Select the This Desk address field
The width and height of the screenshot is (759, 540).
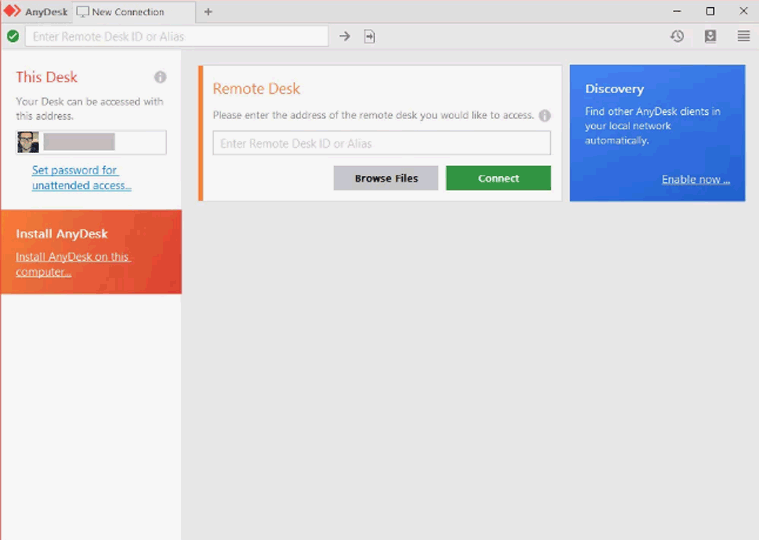(x=91, y=142)
